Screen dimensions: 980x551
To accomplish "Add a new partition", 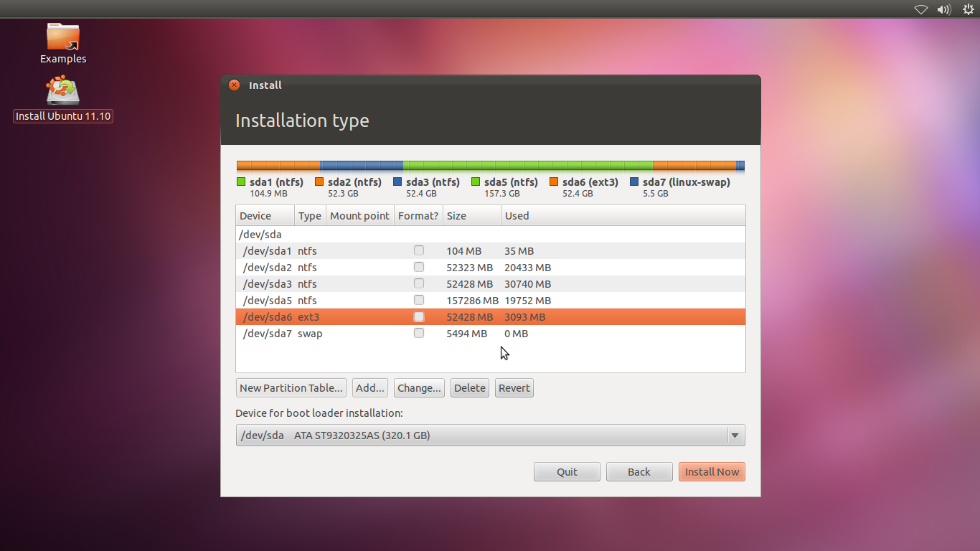I will [369, 387].
